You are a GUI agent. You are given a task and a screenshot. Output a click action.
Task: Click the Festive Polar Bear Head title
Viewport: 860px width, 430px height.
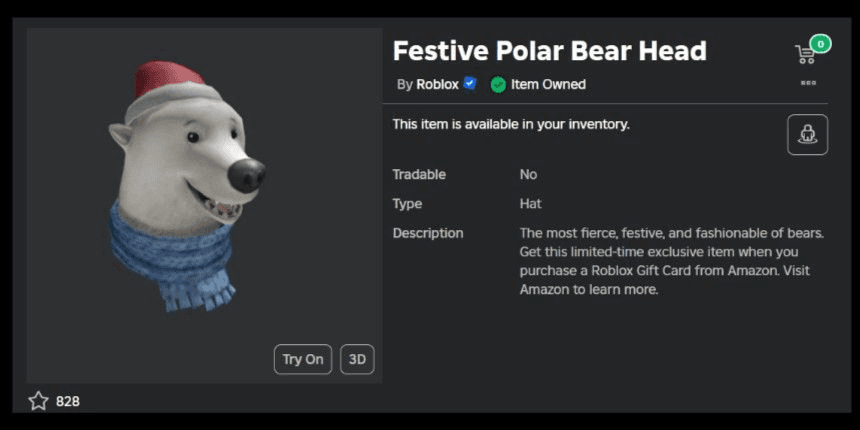click(x=549, y=51)
